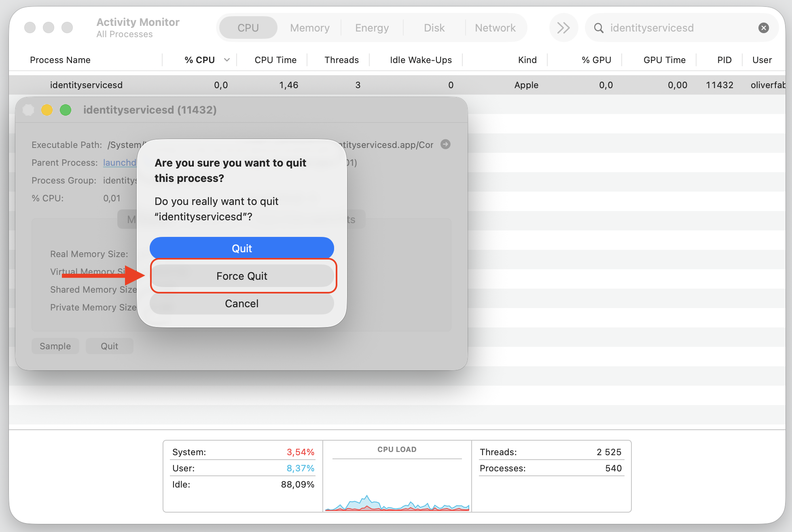Image resolution: width=792 pixels, height=532 pixels.
Task: Click the Threads count 2 525
Action: tap(609, 452)
